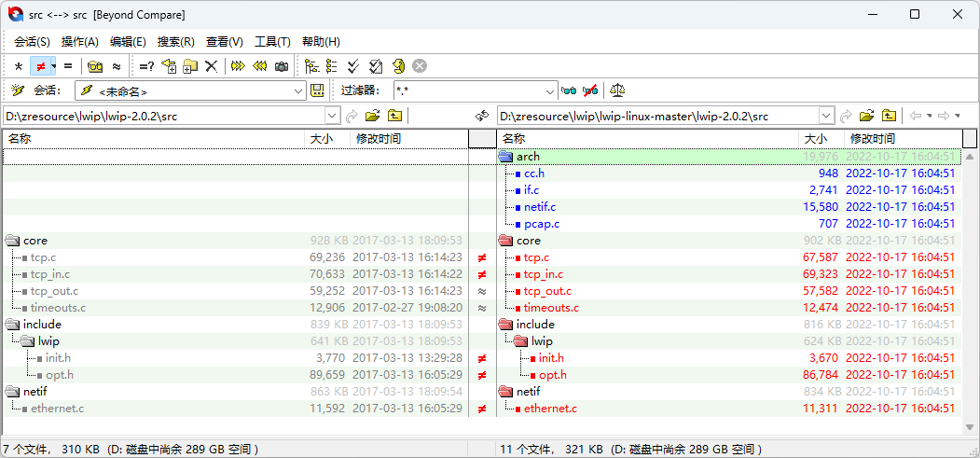Click the right path field lwip-linux-master

[x=658, y=116]
